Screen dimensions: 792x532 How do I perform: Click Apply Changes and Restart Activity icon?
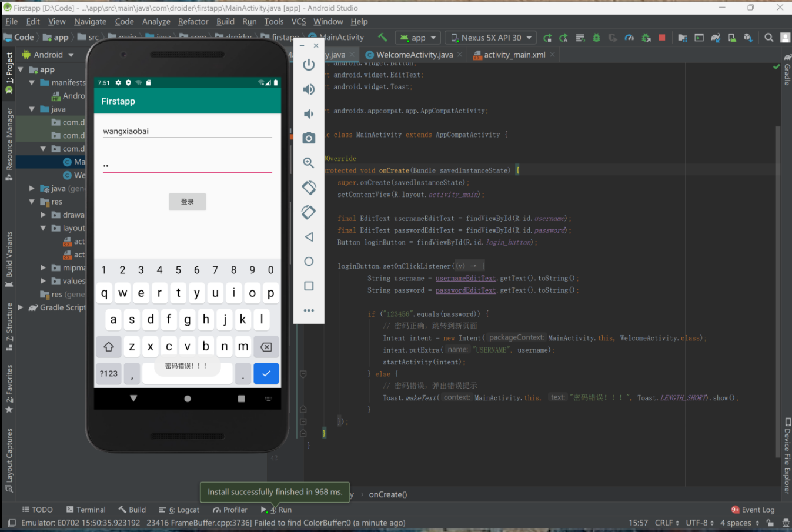[x=564, y=38]
